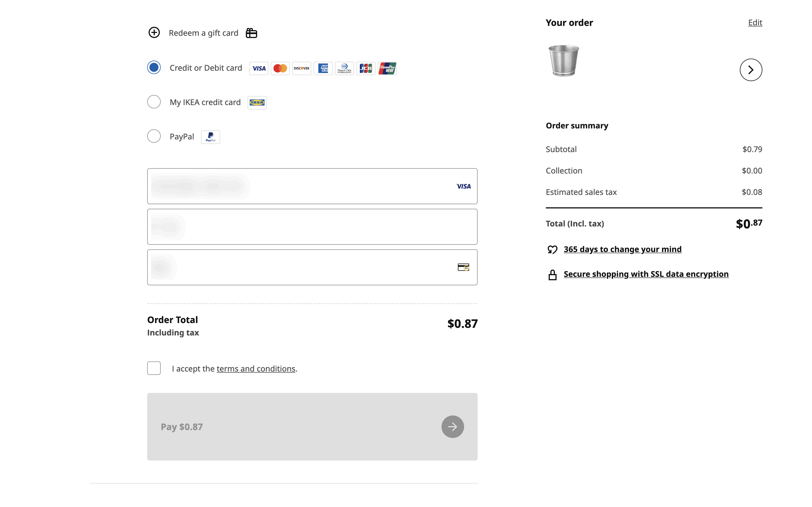Image resolution: width=812 pixels, height=507 pixels.
Task: Click the American Express logo icon
Action: click(x=323, y=68)
